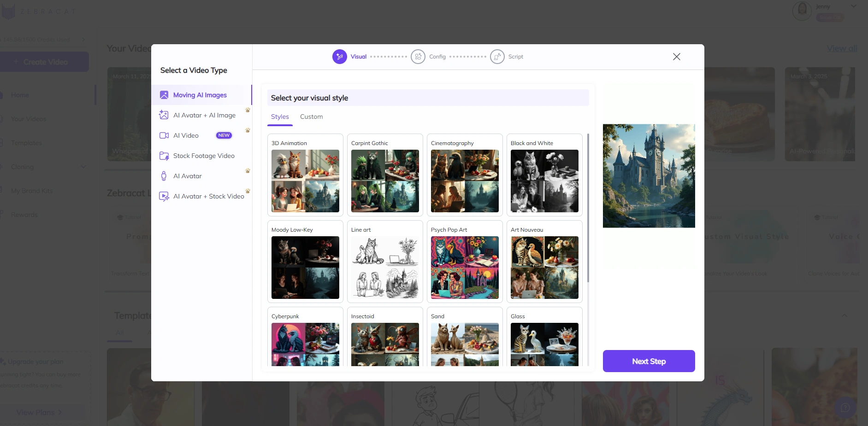868x426 pixels.
Task: Collapse the background Templates section chevron
Action: [844, 315]
